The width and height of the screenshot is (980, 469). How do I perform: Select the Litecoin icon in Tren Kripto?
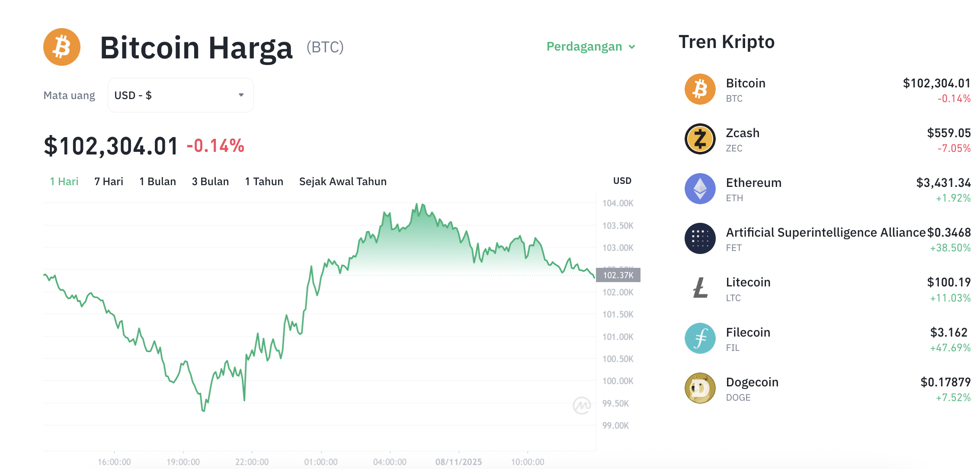pos(699,288)
